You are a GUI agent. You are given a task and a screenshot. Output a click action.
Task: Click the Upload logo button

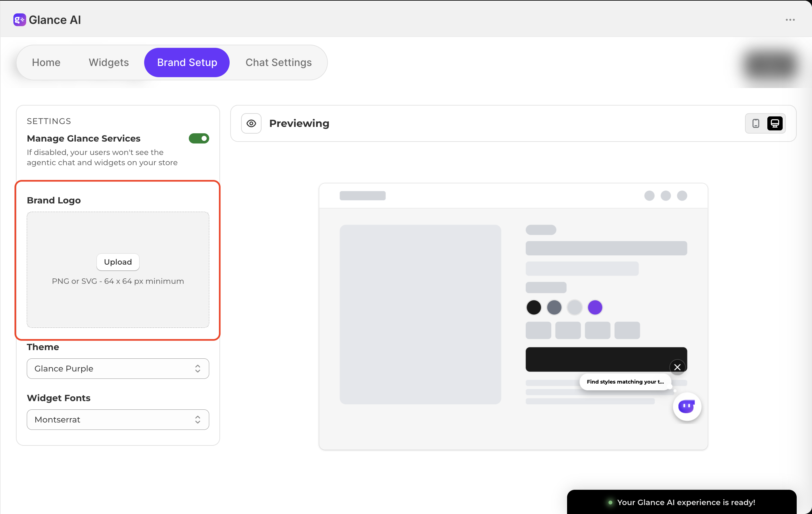point(118,262)
